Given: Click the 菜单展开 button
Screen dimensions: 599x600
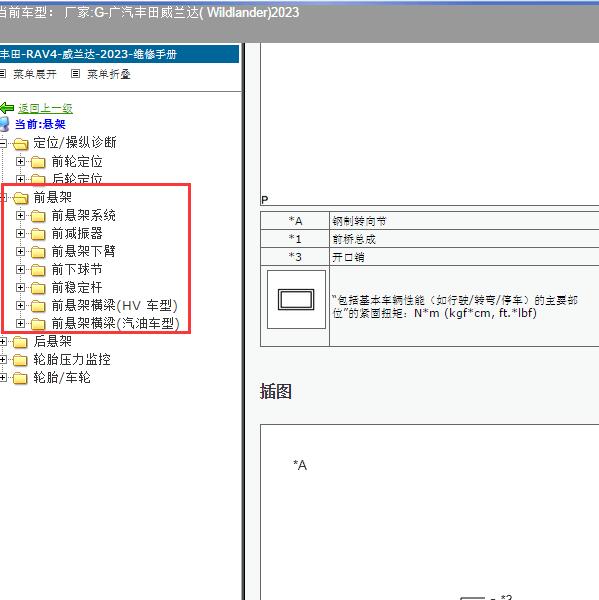Looking at the screenshot, I should click(35, 74).
